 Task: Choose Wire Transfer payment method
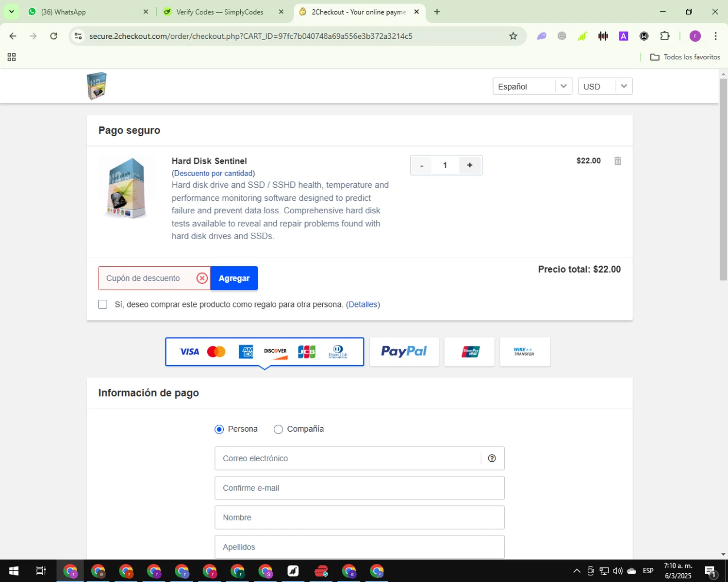click(525, 352)
